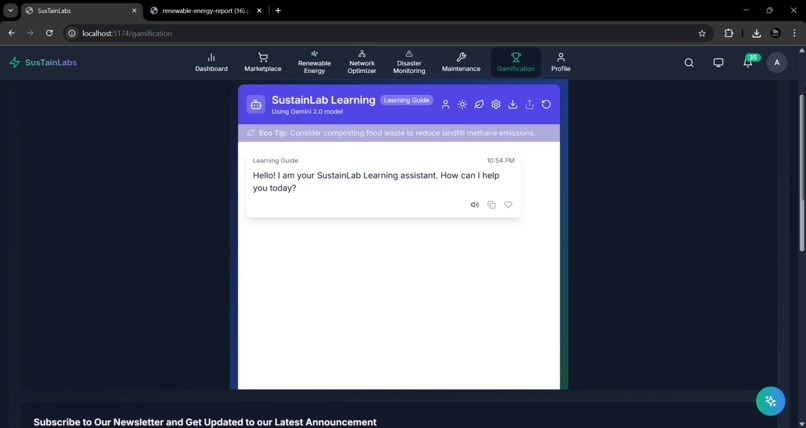Screen dimensions: 806x428
Task: Go forward in browser history
Action: click(x=30, y=33)
